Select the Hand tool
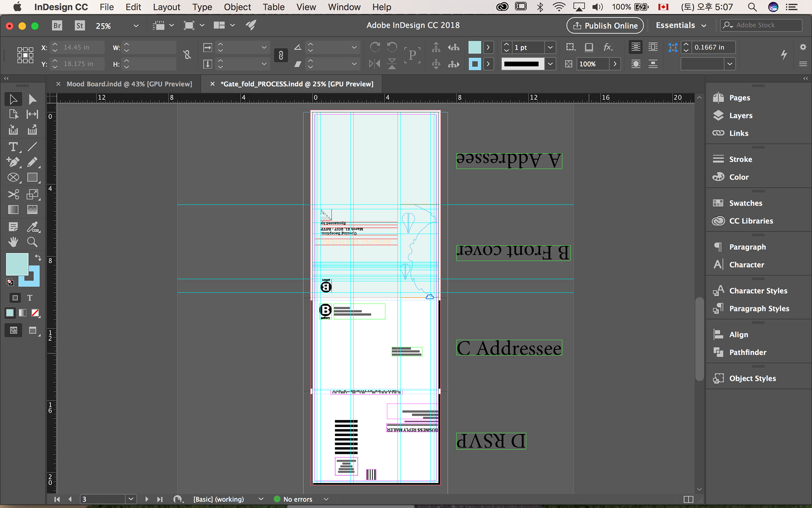Image resolution: width=812 pixels, height=508 pixels. coord(13,242)
